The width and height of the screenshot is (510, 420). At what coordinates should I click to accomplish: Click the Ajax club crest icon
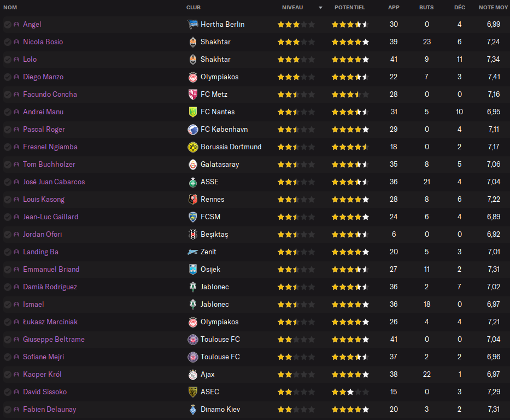coord(193,375)
